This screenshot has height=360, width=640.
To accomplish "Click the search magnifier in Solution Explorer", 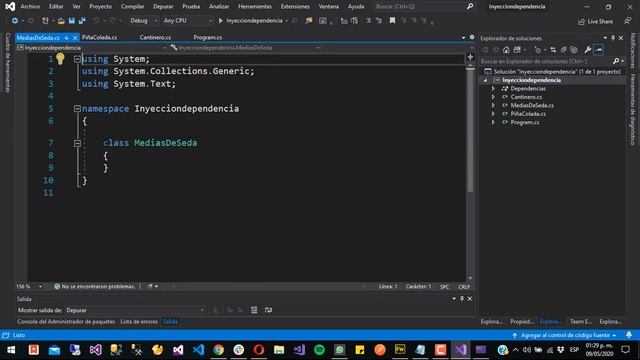I will (x=616, y=61).
